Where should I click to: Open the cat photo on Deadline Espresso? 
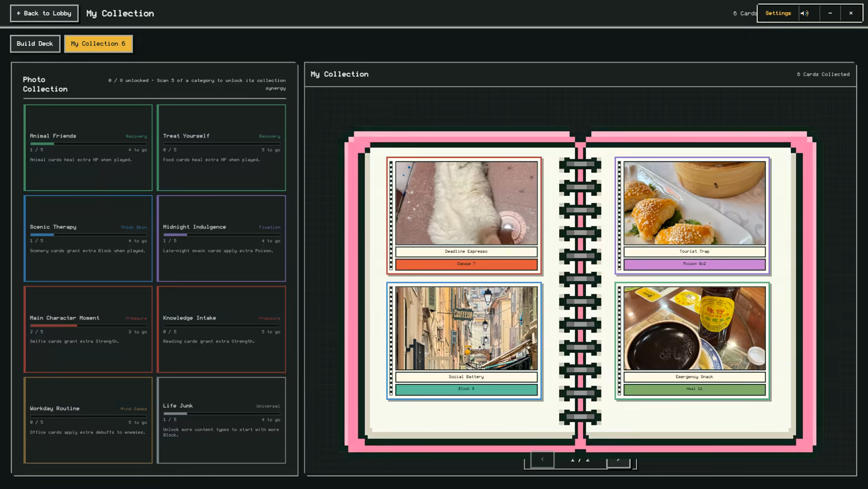click(x=466, y=203)
